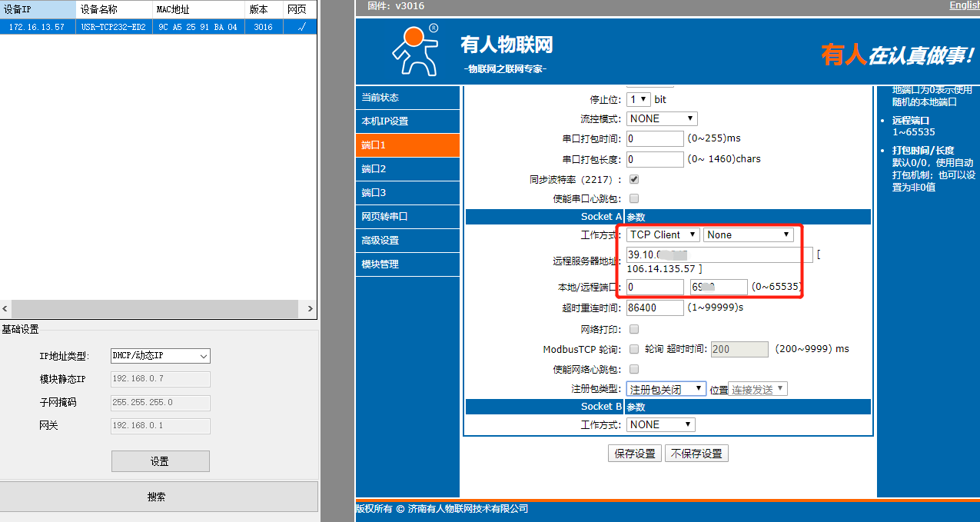Open the 注册包类型 dropdown
Screen dimensions: 980x522
click(666, 389)
